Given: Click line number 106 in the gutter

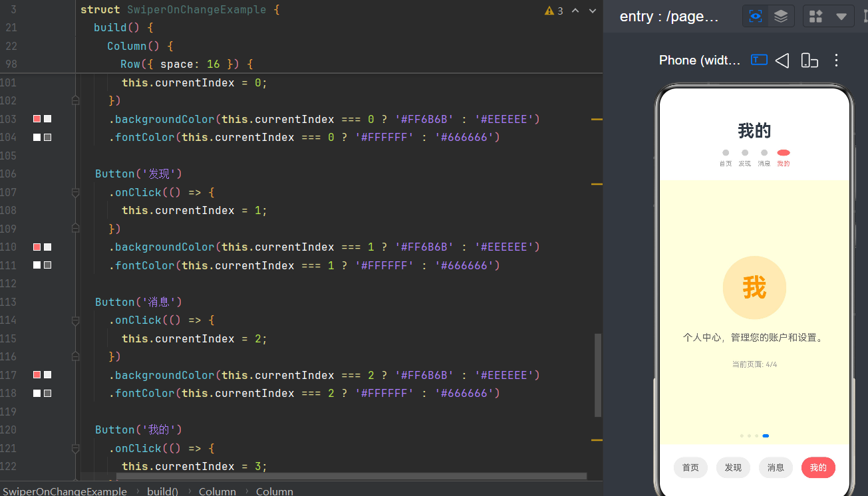Looking at the screenshot, I should tap(8, 174).
